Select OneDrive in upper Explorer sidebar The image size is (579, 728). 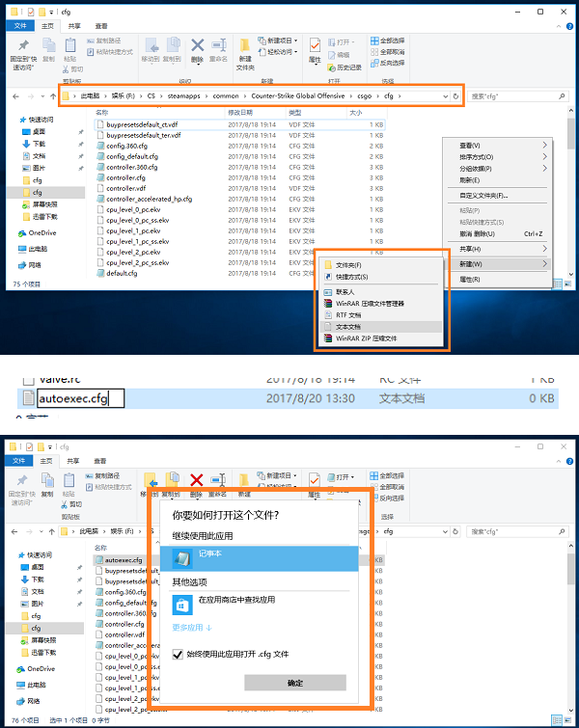[42, 233]
